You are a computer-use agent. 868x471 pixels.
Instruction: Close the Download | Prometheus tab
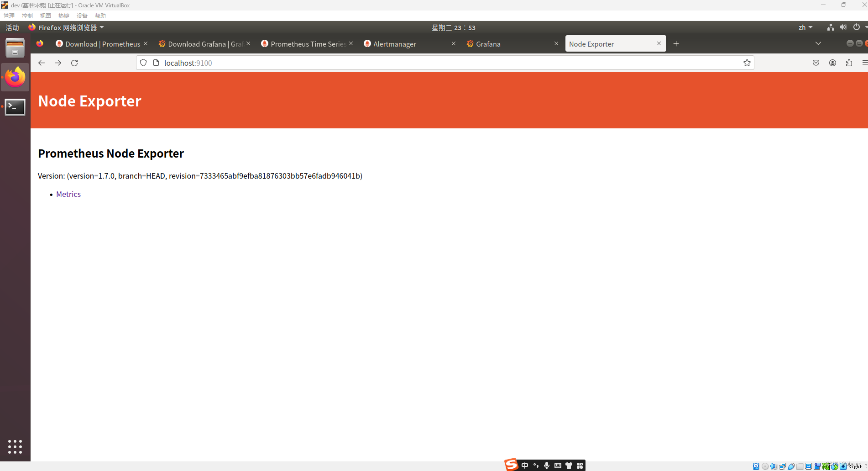point(146,43)
